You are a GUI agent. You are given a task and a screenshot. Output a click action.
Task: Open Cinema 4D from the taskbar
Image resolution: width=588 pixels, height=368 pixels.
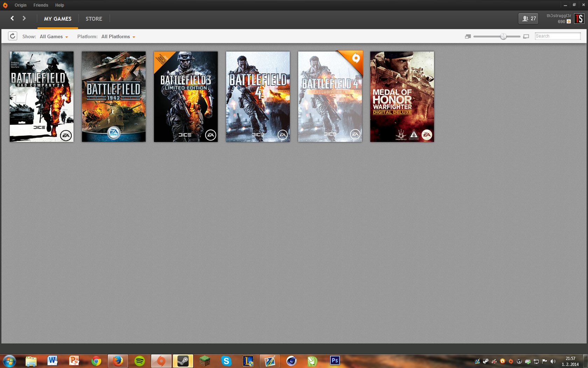click(x=292, y=361)
